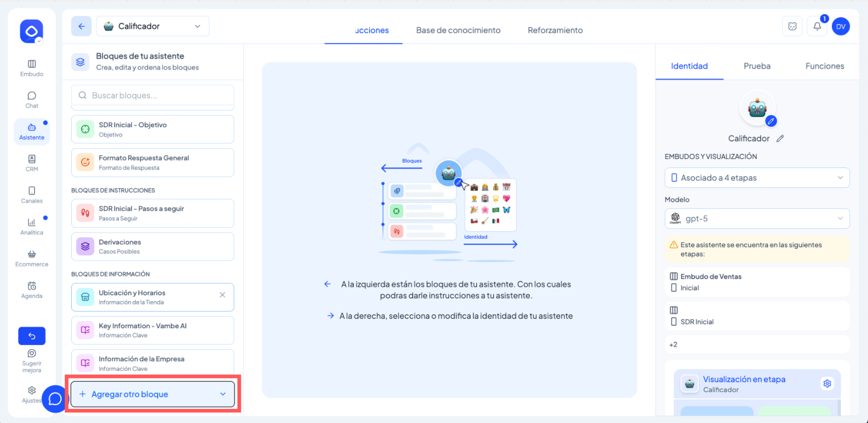
Task: Open Agenda calendar icon
Action: coord(31,290)
